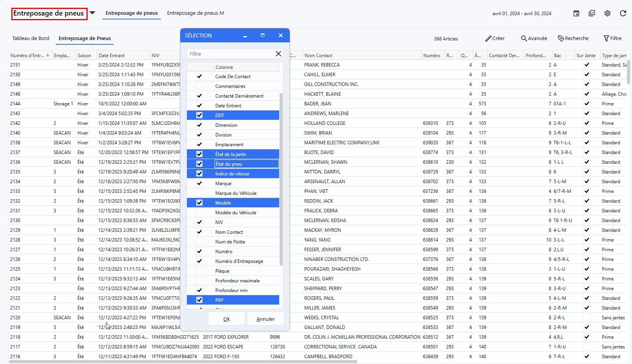Click Storage 1 location cell

point(63,104)
